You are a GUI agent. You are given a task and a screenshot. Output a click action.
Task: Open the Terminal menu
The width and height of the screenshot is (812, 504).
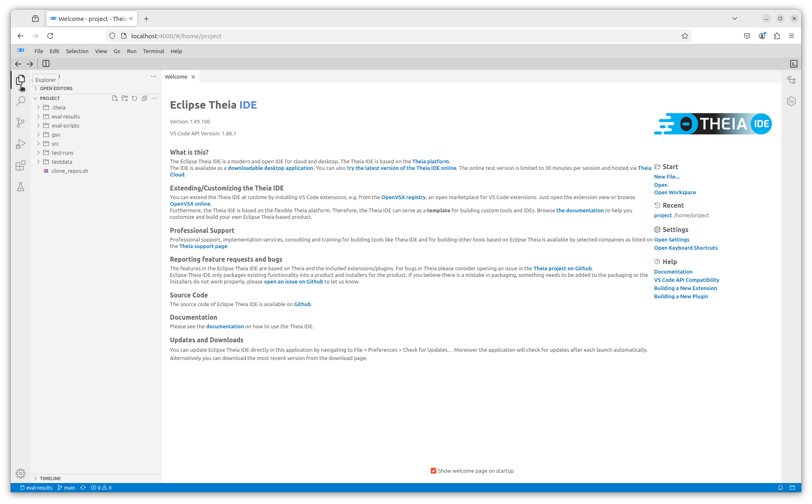tap(153, 51)
